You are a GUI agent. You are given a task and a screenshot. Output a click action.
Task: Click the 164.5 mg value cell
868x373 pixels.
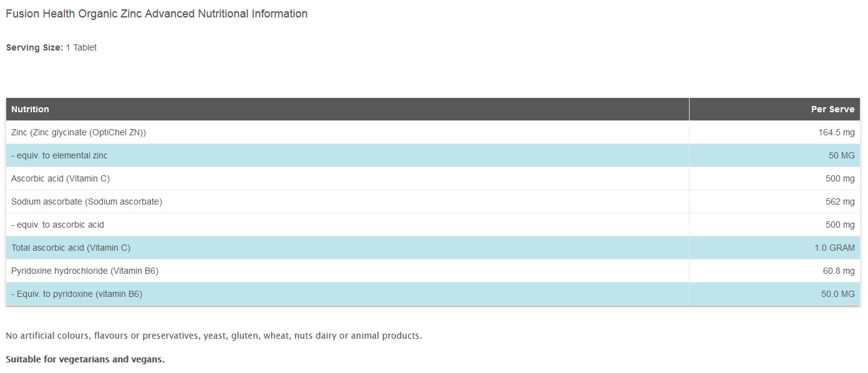[836, 132]
